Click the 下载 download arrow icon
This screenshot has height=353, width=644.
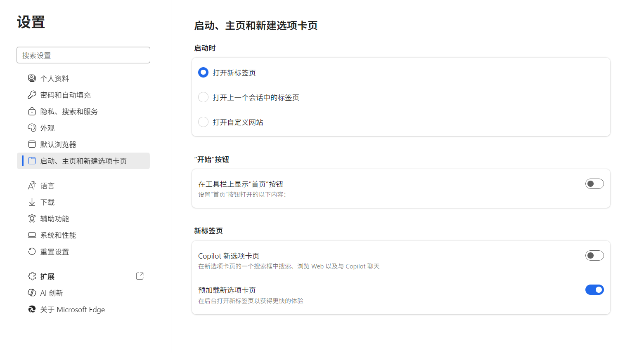[x=32, y=202]
